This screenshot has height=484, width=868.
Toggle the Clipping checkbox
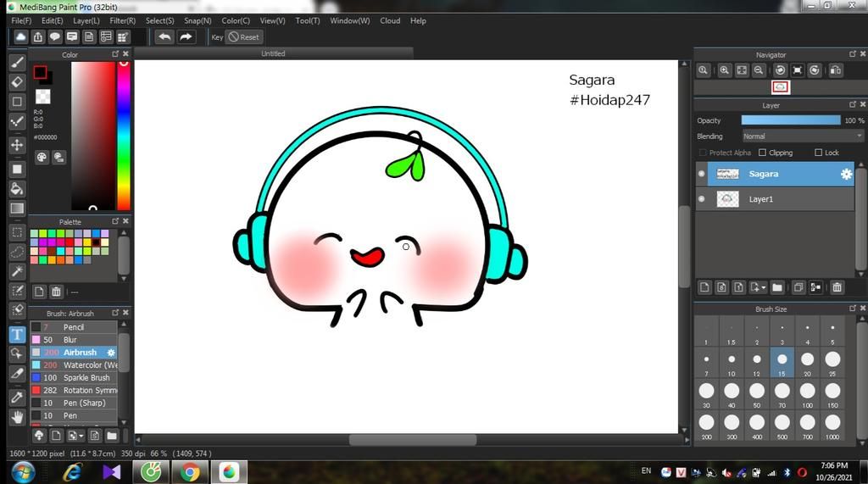(x=762, y=153)
